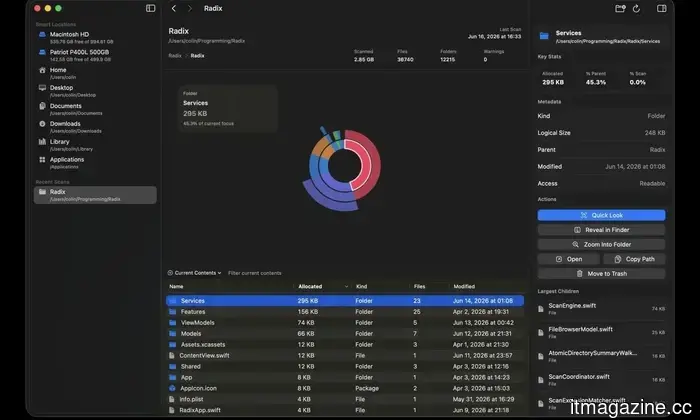Click the Open button
700x420 pixels.
(x=569, y=259)
